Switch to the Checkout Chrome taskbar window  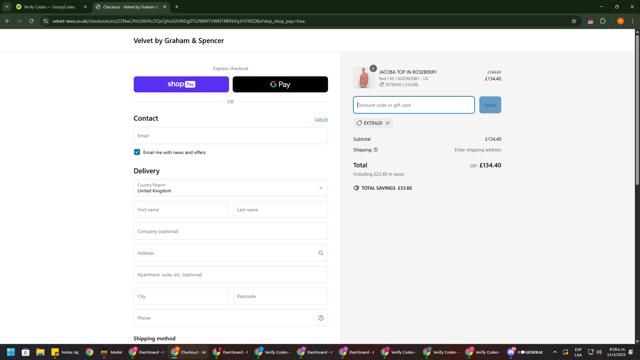click(189, 352)
